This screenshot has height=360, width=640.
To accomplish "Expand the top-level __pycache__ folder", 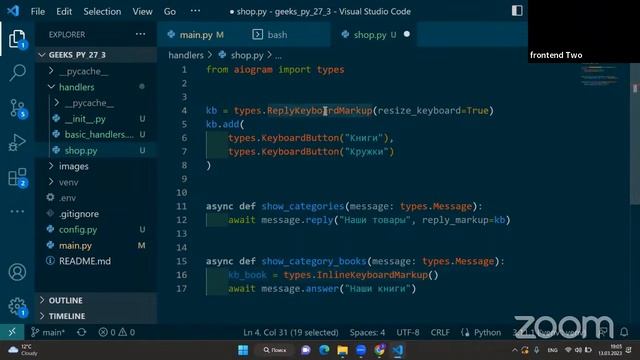I will [84, 71].
